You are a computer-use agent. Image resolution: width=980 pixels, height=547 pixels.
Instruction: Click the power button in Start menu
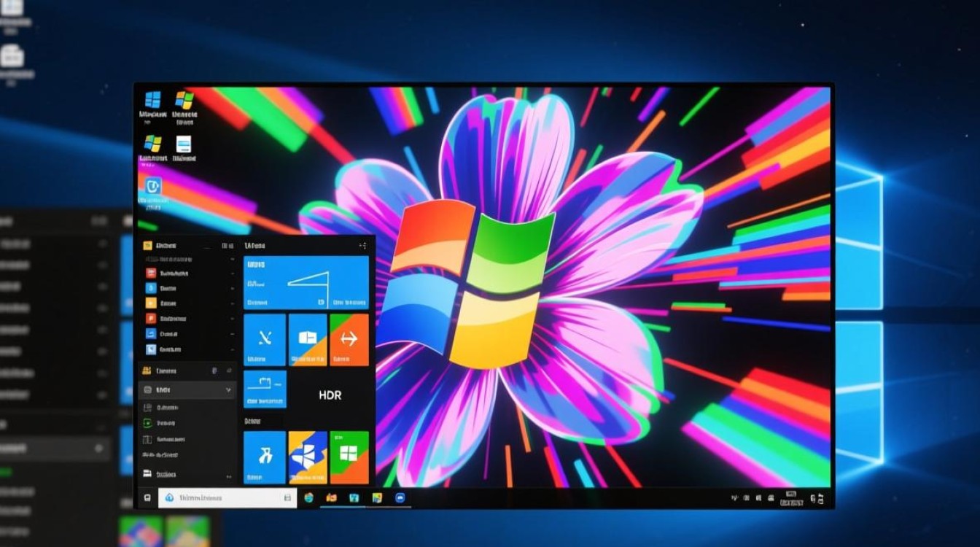pos(146,496)
